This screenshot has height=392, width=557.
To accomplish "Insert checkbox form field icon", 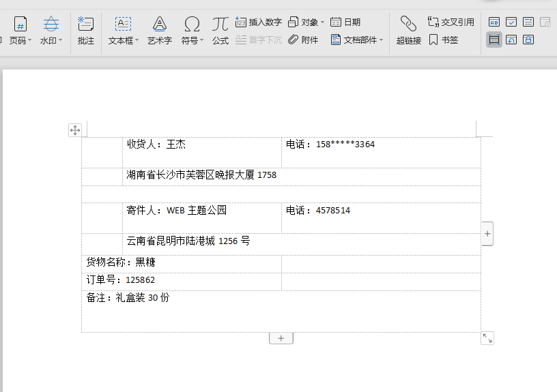I will tap(511, 22).
